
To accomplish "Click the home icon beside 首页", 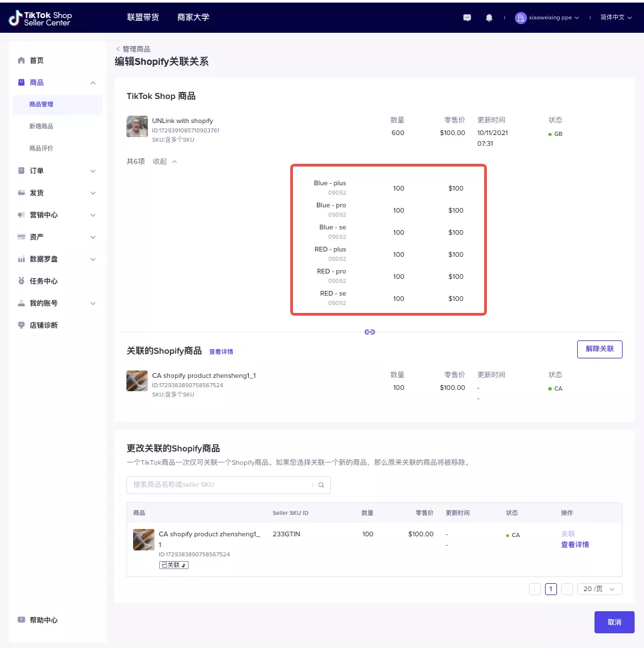I will point(21,60).
